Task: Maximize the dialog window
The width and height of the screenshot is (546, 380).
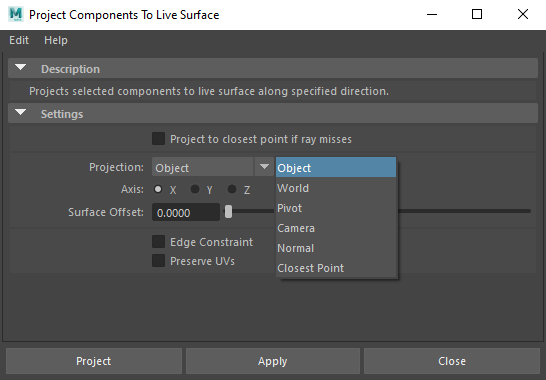Action: (x=477, y=14)
